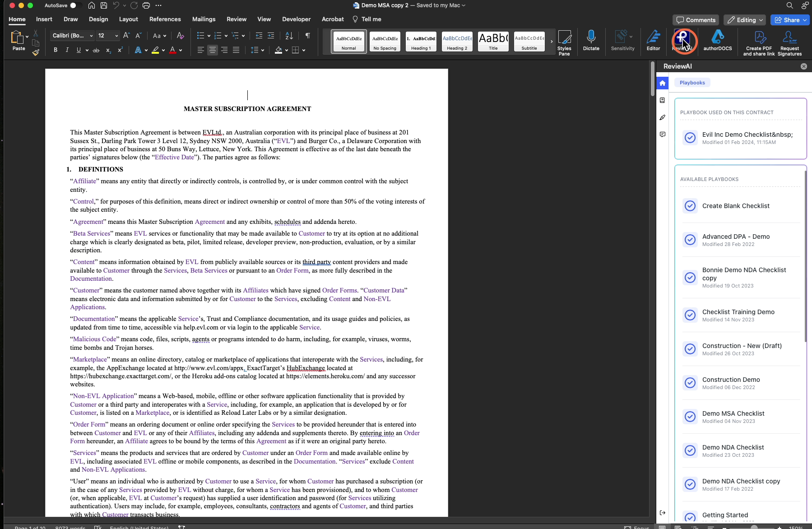Show paragraph marks with pilcrow icon
This screenshot has width=812, height=529.
[307, 36]
